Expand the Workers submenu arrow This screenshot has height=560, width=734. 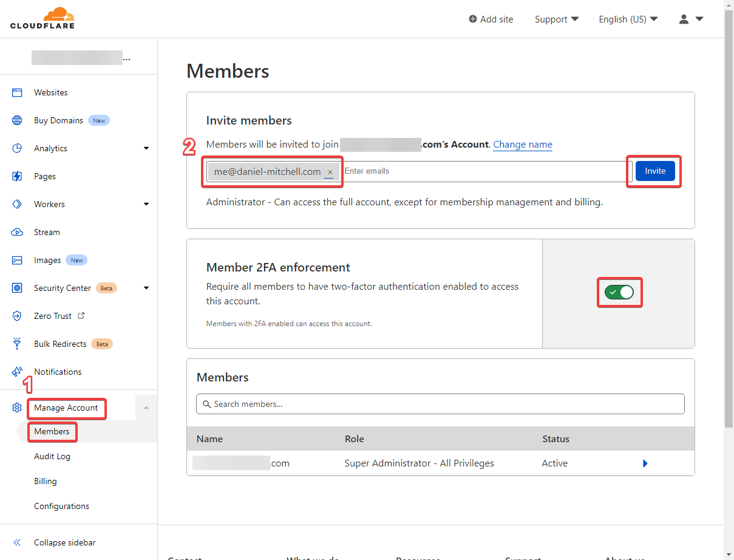click(x=146, y=204)
